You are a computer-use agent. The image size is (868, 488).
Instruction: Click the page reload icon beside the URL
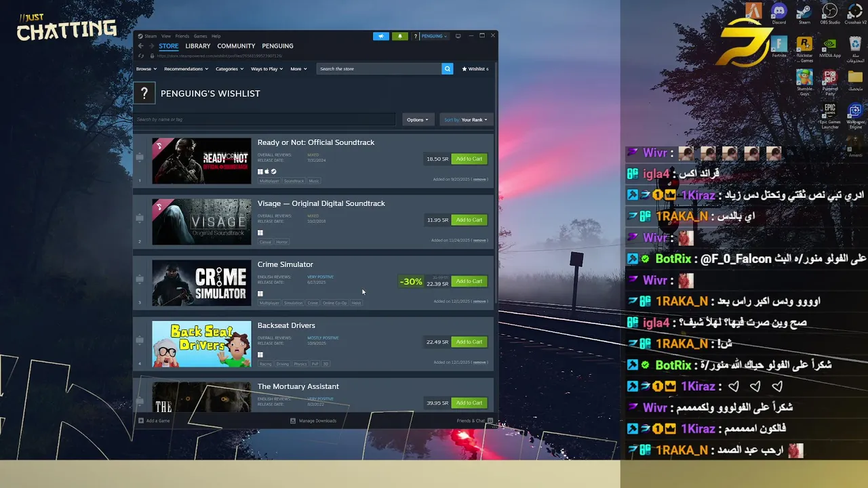tap(141, 56)
